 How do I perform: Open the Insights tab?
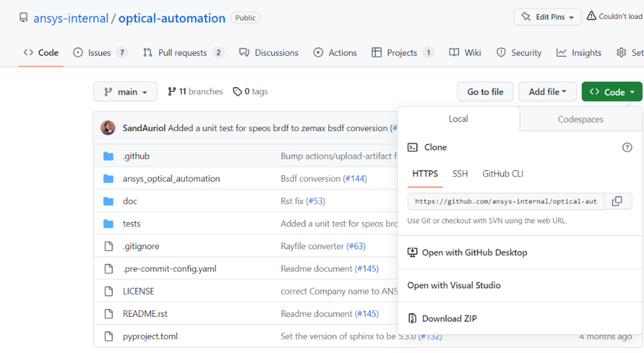579,53
